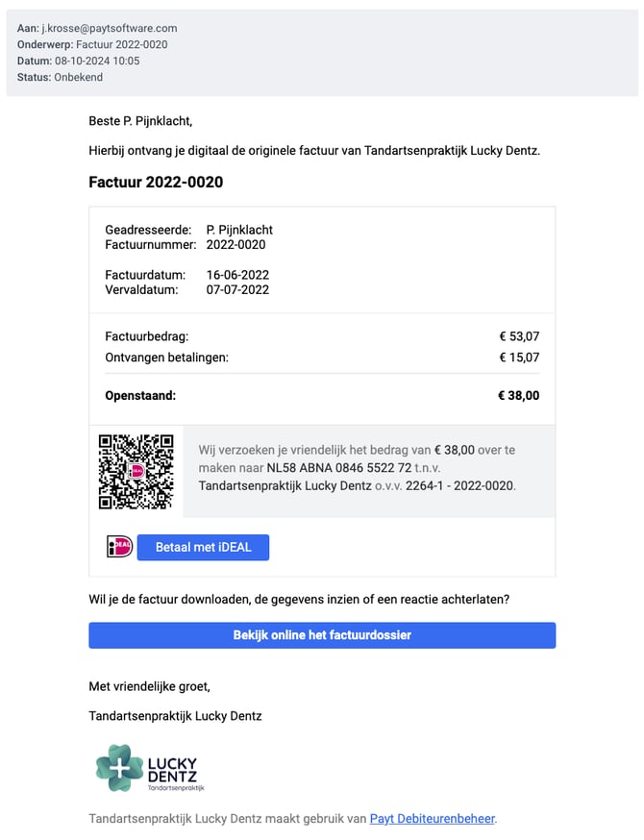The height and width of the screenshot is (840, 644).
Task: Click the Onderwerp line Factuur 2022-0020
Action: tap(92, 44)
